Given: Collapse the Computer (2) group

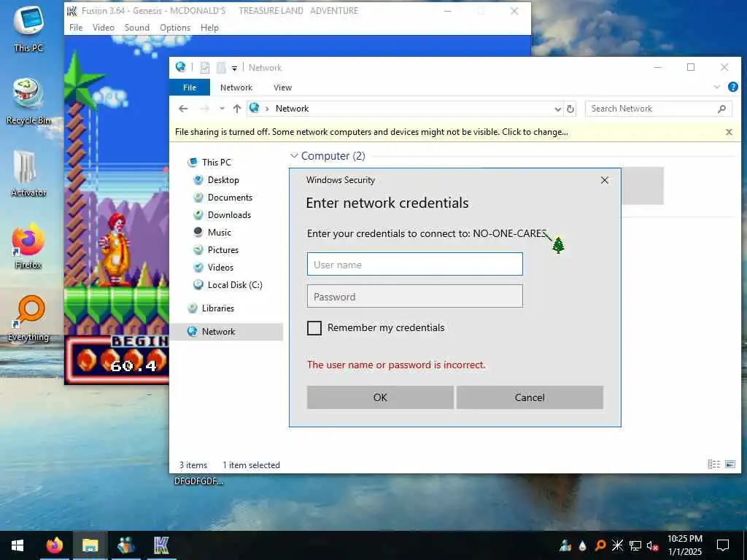Looking at the screenshot, I should 295,156.
